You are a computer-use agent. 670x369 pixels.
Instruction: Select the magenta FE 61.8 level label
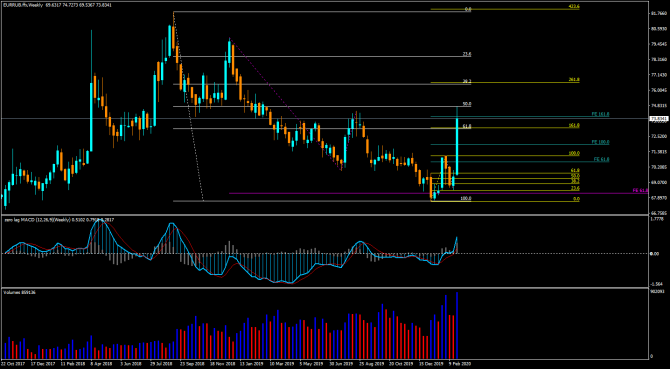(x=640, y=190)
